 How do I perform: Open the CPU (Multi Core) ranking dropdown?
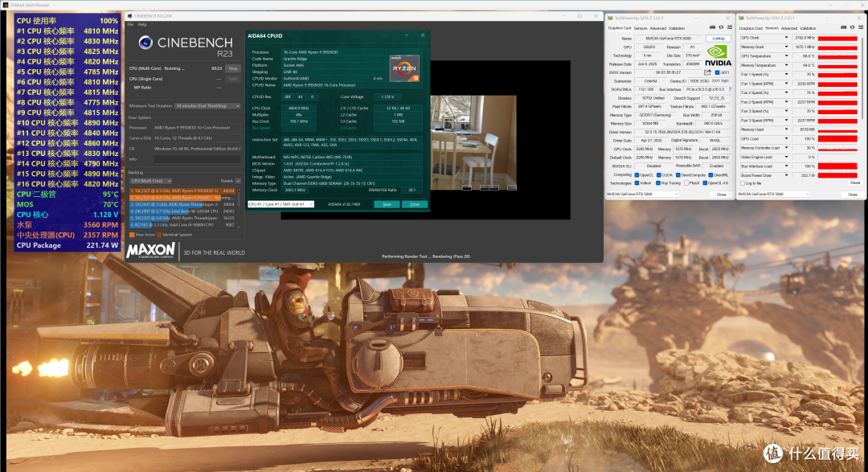click(150, 181)
